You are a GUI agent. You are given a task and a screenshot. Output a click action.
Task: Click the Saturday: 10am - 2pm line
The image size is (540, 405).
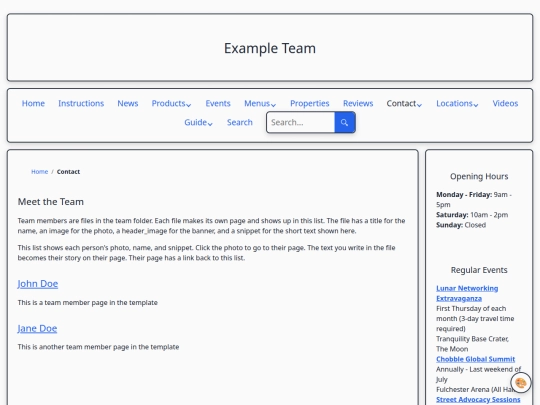(472, 215)
